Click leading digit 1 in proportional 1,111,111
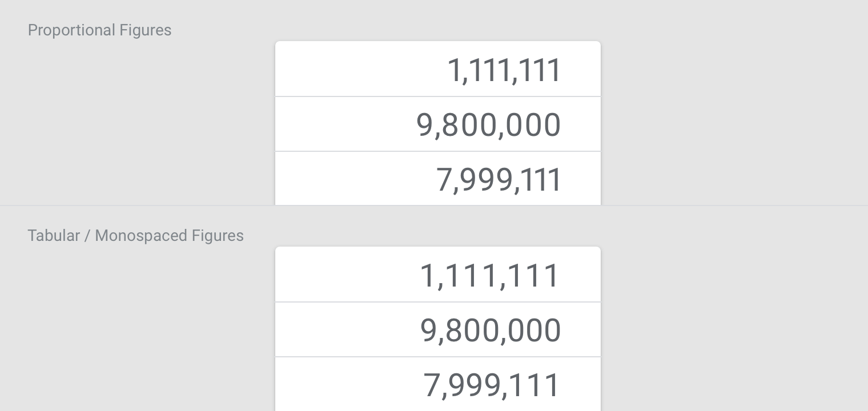The height and width of the screenshot is (411, 868). coord(455,70)
